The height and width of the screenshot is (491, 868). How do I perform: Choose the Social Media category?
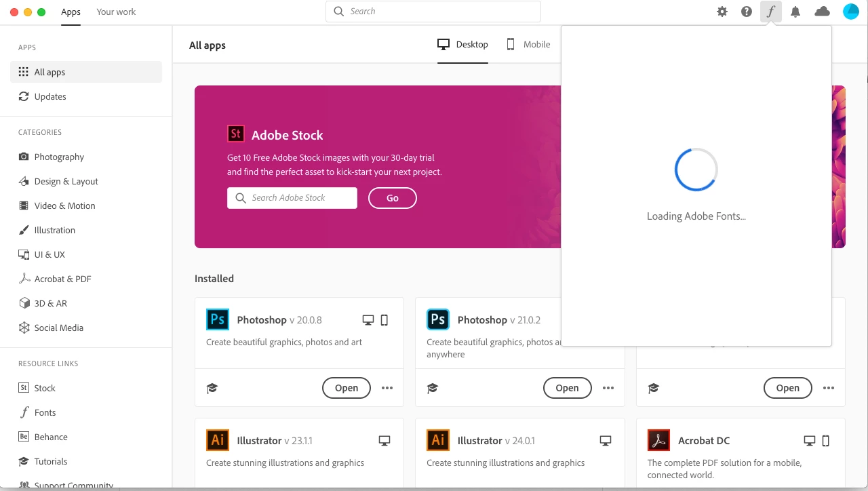pyautogui.click(x=86, y=328)
